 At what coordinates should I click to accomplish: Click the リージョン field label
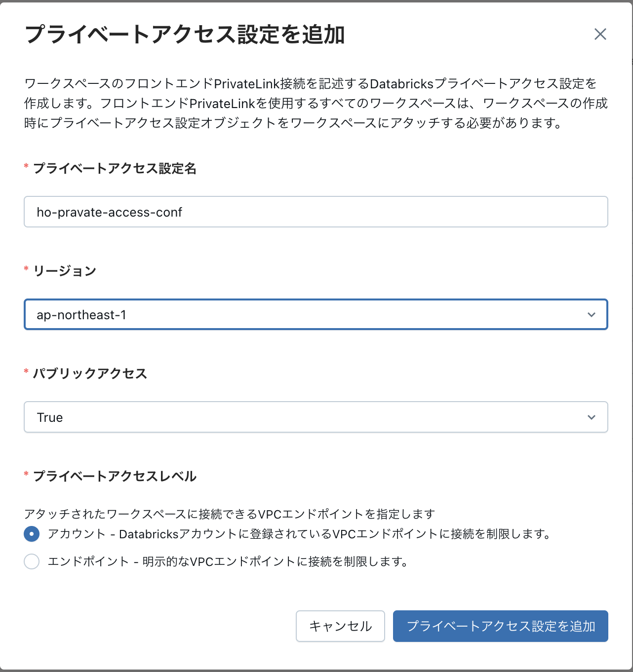pos(65,271)
